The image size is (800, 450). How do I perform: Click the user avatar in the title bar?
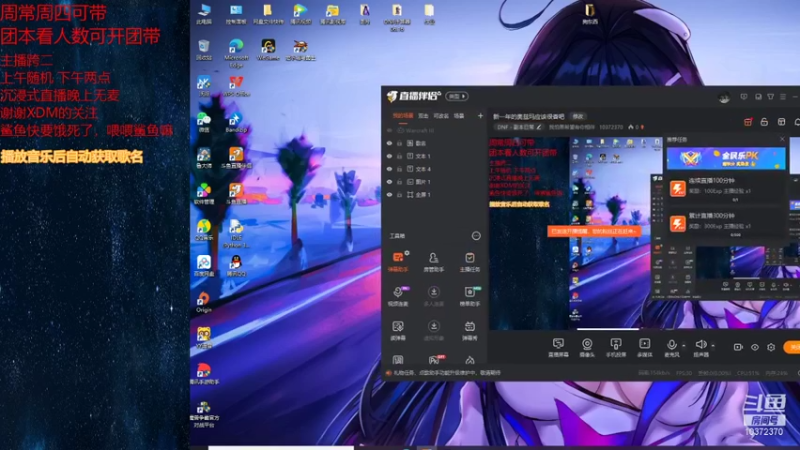click(x=724, y=97)
